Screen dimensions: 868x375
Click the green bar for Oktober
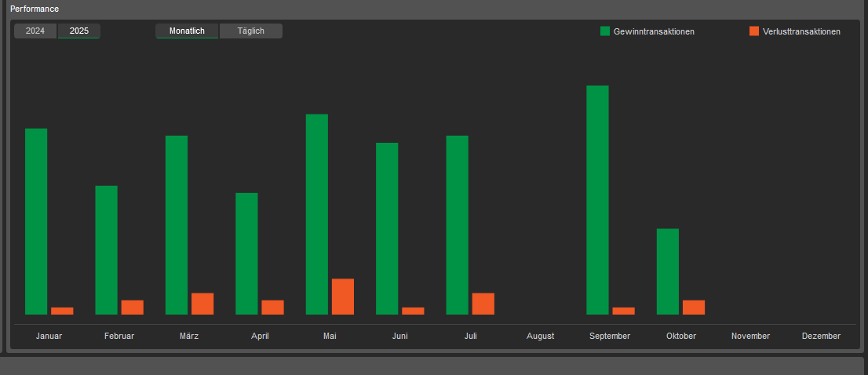[x=668, y=271]
